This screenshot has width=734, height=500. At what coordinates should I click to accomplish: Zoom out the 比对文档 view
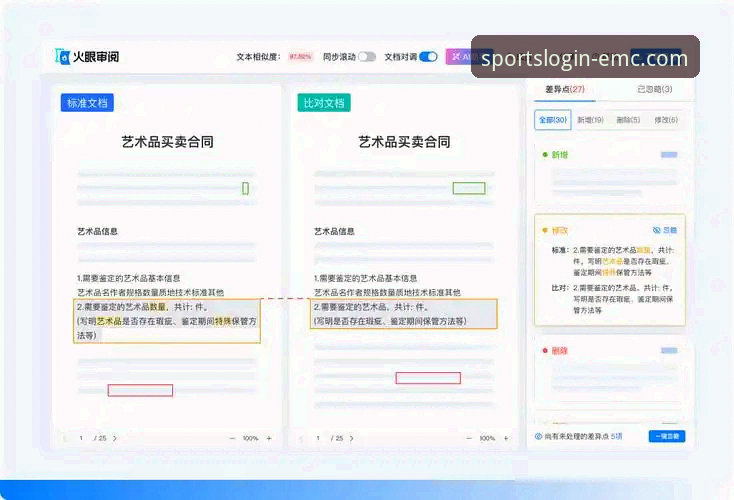(469, 439)
